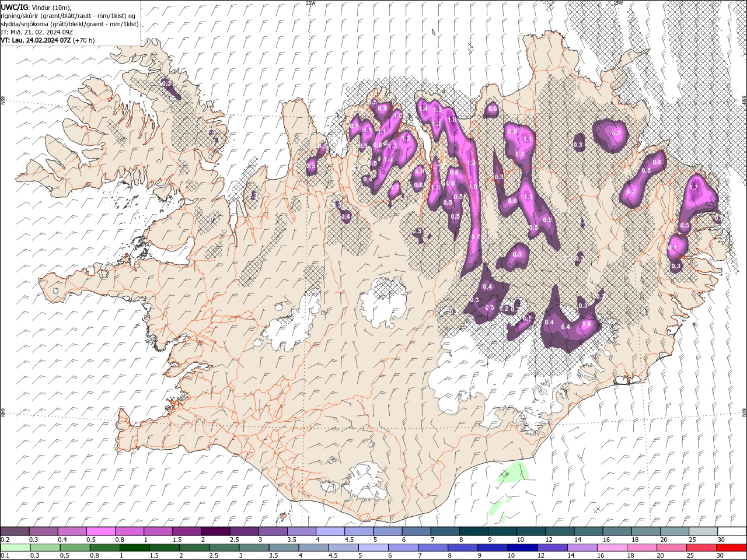Click the '1.8' snowfall value on map
747x560 pixels.
[x=451, y=120]
